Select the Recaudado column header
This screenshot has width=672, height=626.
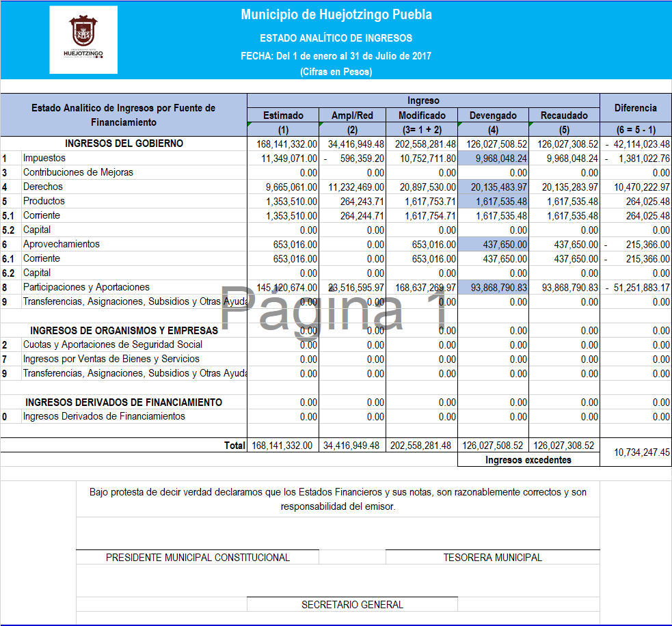(x=564, y=115)
